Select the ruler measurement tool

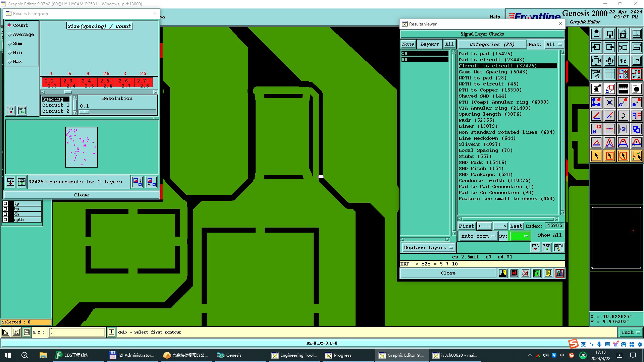pos(623,89)
